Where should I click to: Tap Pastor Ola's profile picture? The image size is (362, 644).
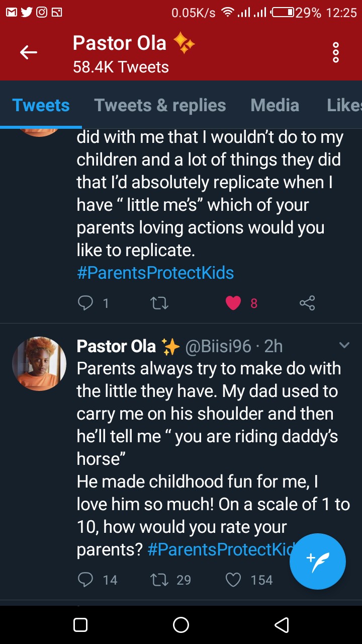coord(39,364)
